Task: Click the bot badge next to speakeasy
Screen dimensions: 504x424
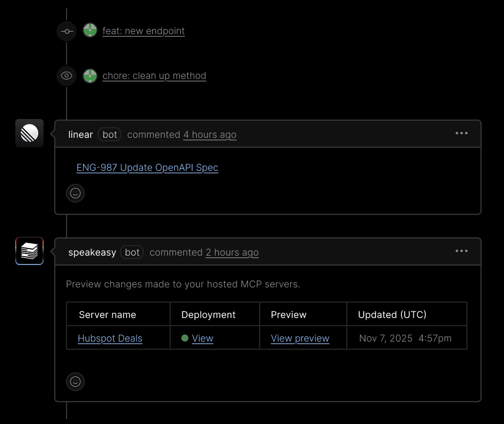Action: [x=132, y=252]
